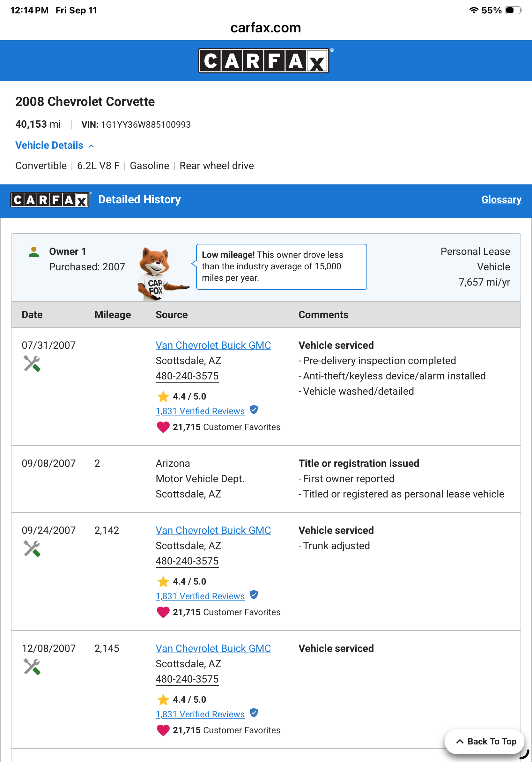
Task: Tap the Title or registration issued comment
Action: coord(359,463)
